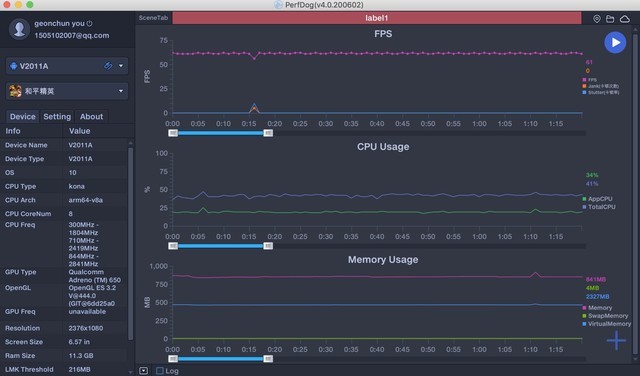Select the SceneTab label
640x376 pixels.
[153, 18]
